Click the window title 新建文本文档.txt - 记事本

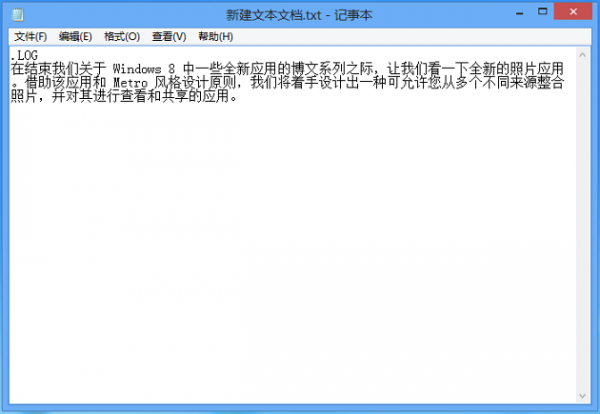[299, 15]
